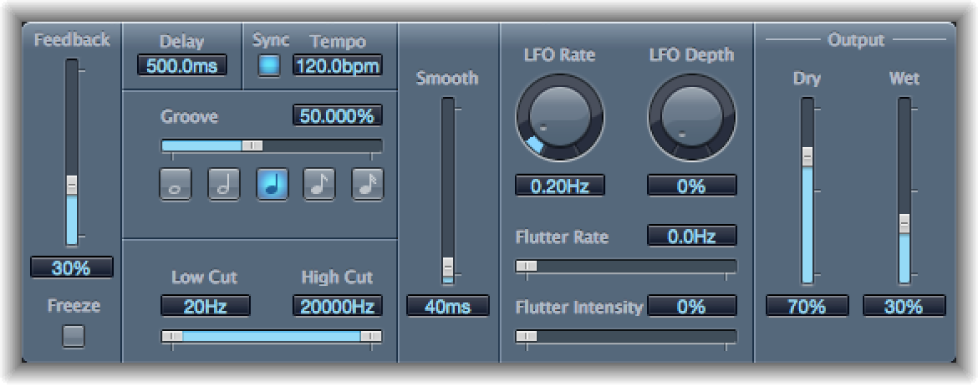The height and width of the screenshot is (386, 978).
Task: Click the Delay 500.0ms field
Action: 182,65
